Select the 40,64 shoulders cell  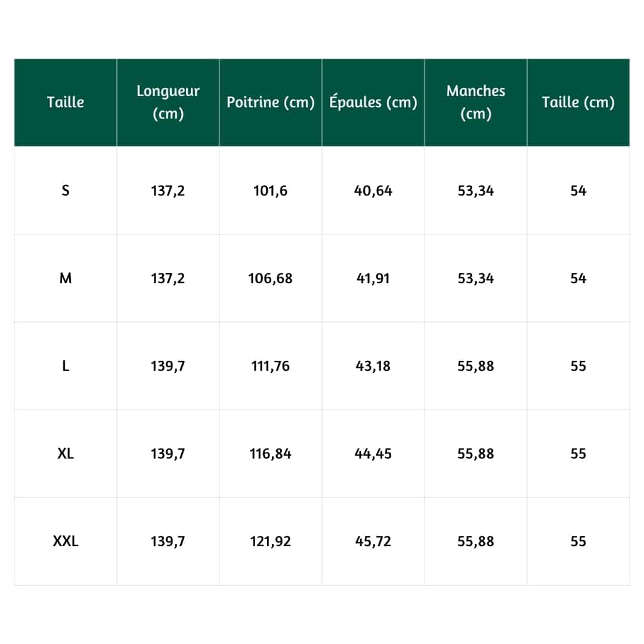coord(373,191)
